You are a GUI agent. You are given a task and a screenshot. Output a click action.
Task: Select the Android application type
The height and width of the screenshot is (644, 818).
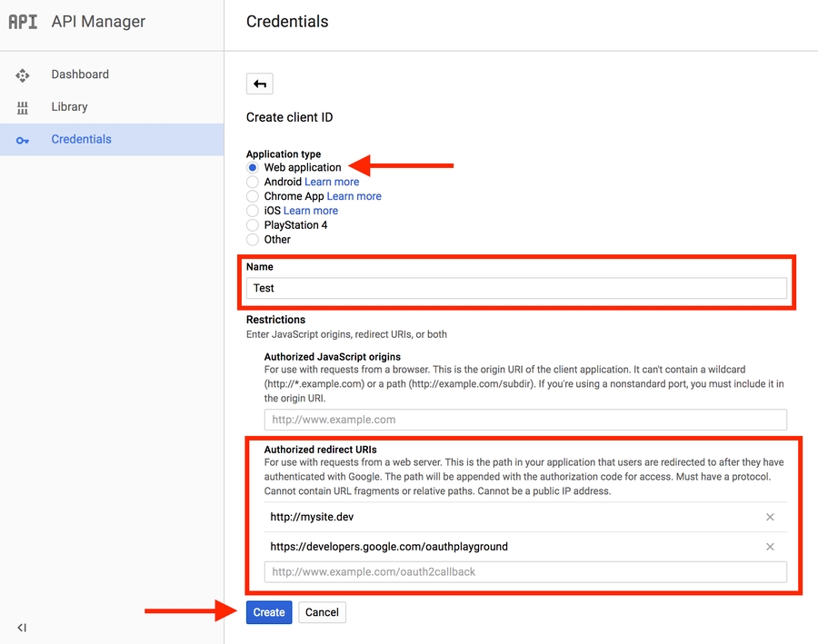click(x=253, y=182)
